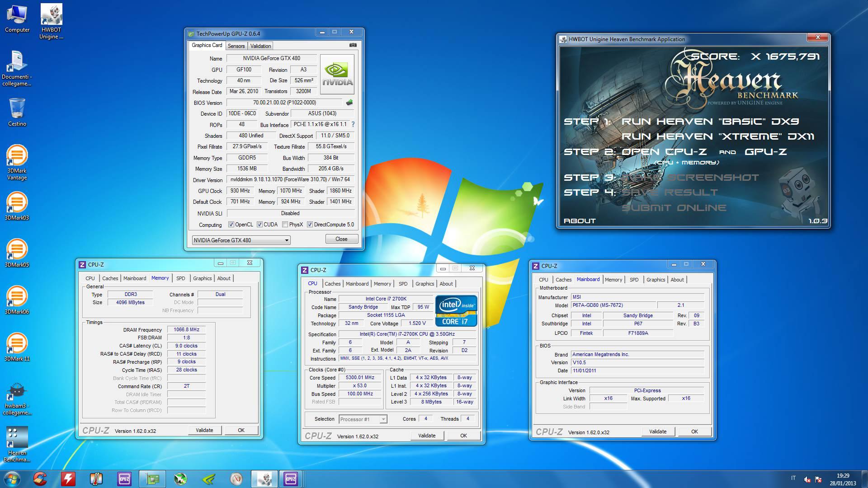Image resolution: width=868 pixels, height=488 pixels.
Task: Click RUN HEAVEN "BASIC" DX9
Action: tap(710, 121)
